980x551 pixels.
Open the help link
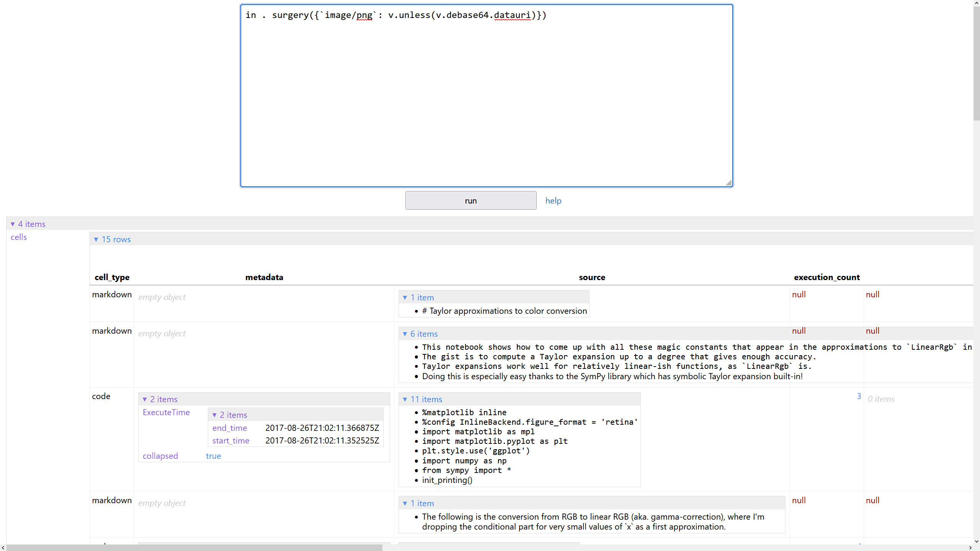553,201
